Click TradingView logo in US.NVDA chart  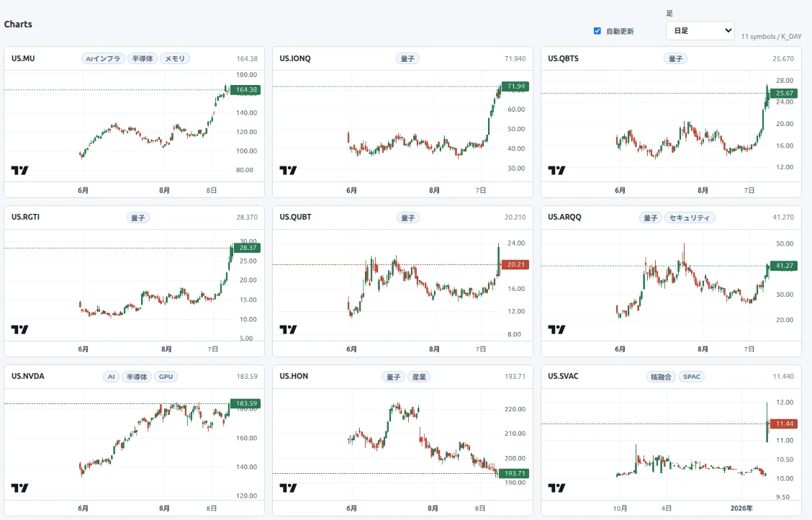[x=19, y=488]
